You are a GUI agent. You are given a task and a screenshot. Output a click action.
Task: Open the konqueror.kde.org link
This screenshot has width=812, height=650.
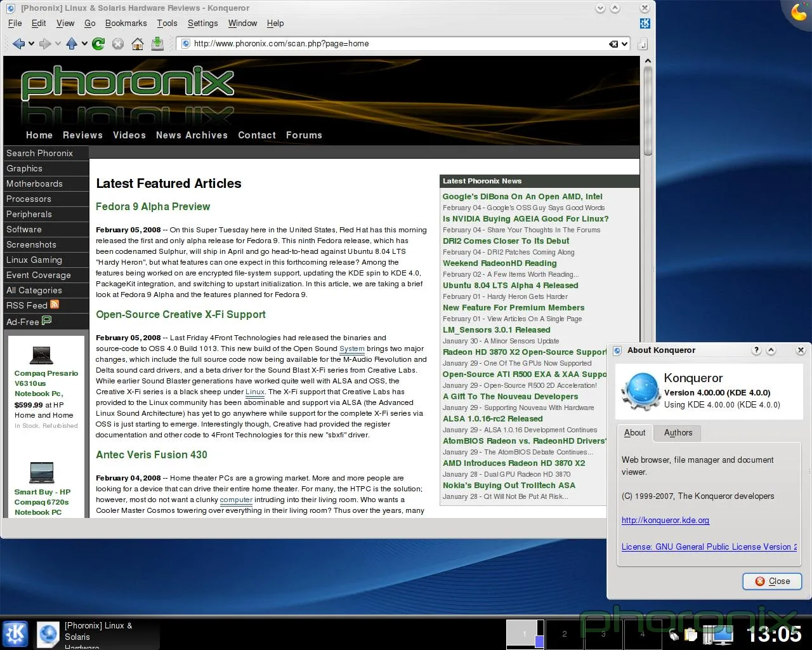[665, 521]
